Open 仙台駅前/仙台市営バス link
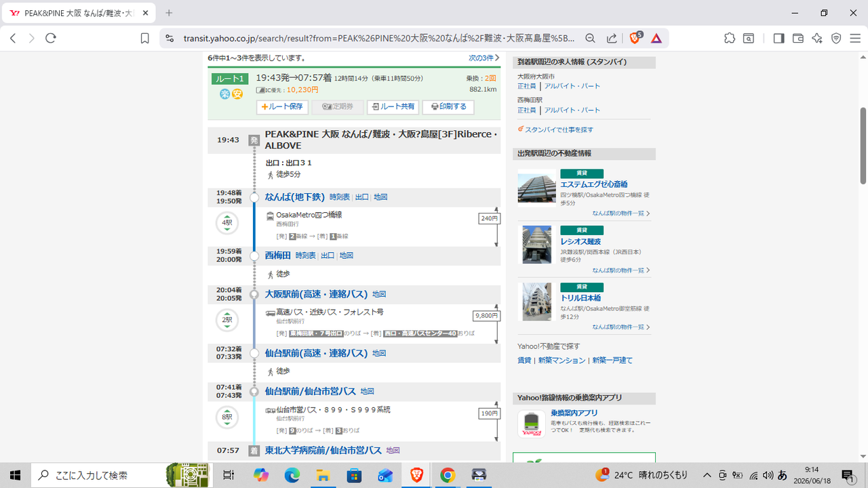The width and height of the screenshot is (868, 488). click(311, 391)
